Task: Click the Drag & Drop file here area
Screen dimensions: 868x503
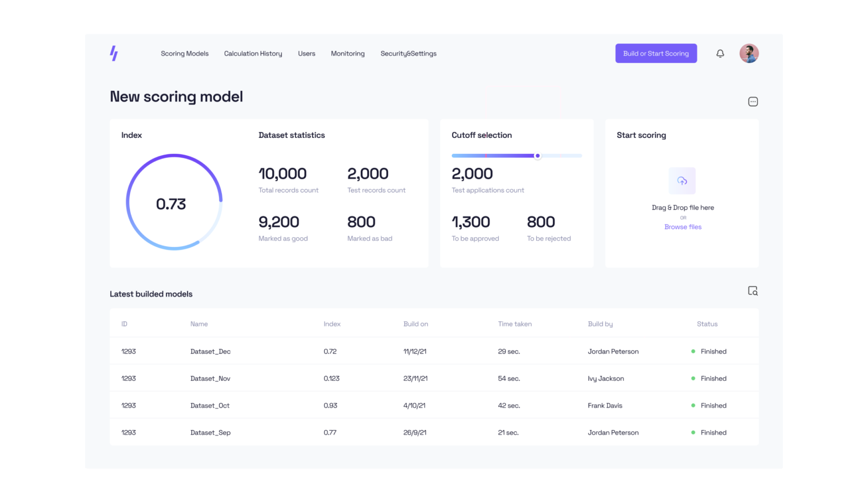Action: tap(683, 208)
